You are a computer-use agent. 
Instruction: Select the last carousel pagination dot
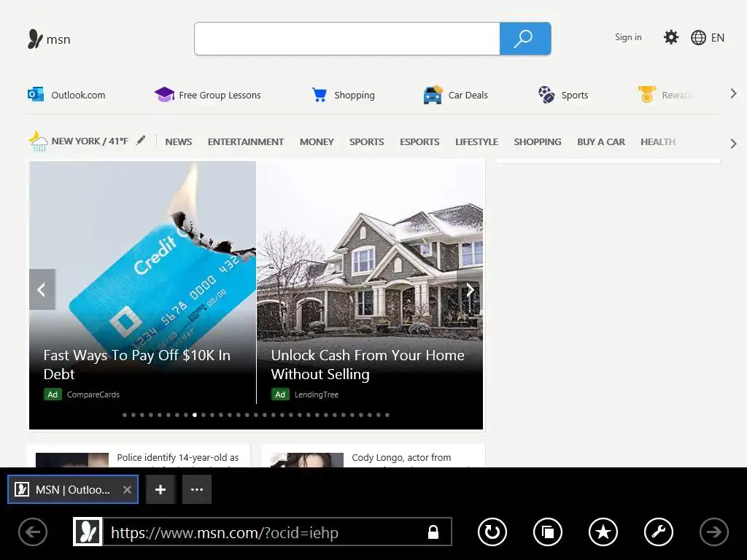(x=387, y=415)
